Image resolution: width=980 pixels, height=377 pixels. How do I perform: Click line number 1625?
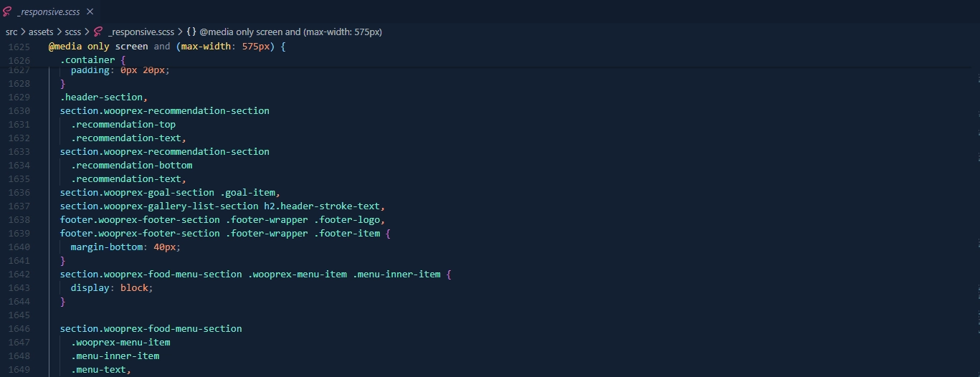19,47
